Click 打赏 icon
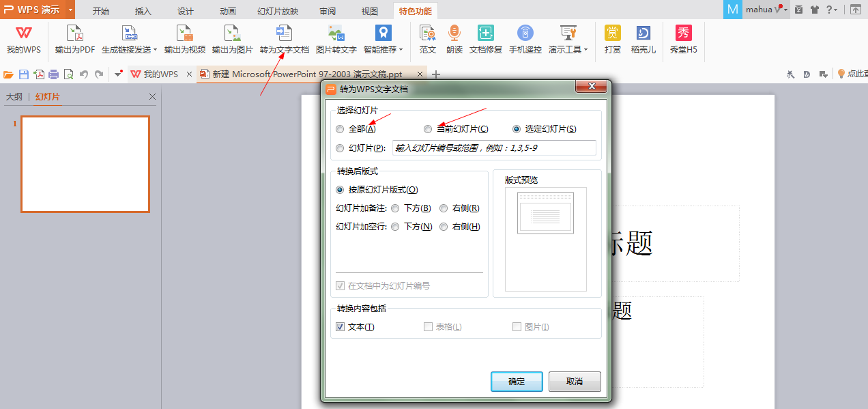 point(613,33)
